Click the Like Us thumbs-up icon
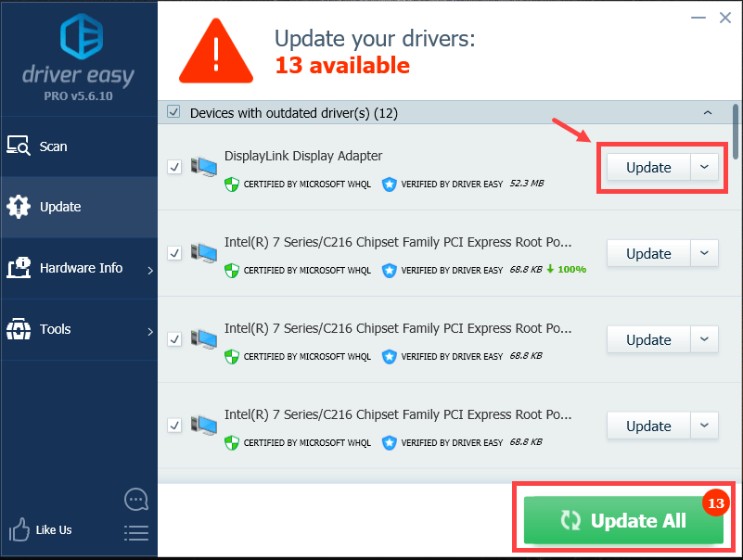Viewport: 743px width, 560px height. point(19,529)
